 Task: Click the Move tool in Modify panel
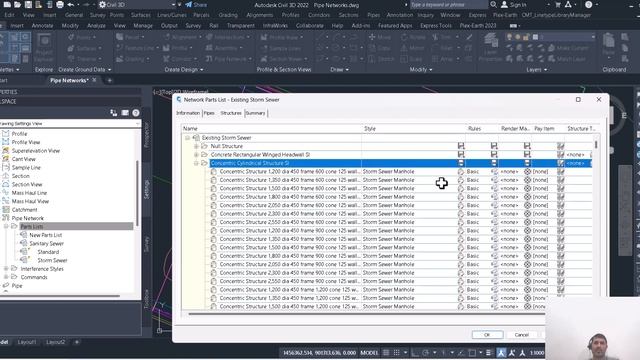point(380,37)
